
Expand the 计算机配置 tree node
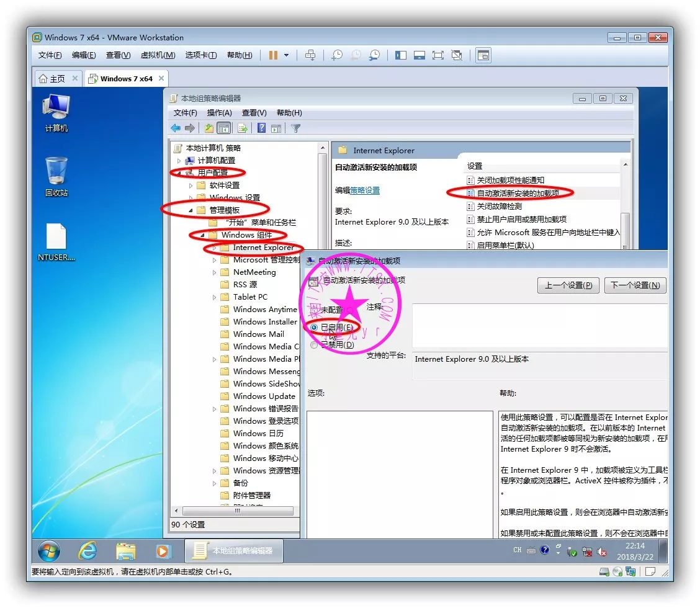pyautogui.click(x=179, y=161)
